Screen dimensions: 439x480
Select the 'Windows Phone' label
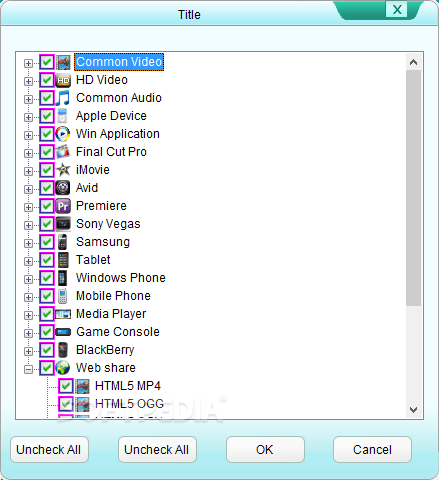(121, 278)
